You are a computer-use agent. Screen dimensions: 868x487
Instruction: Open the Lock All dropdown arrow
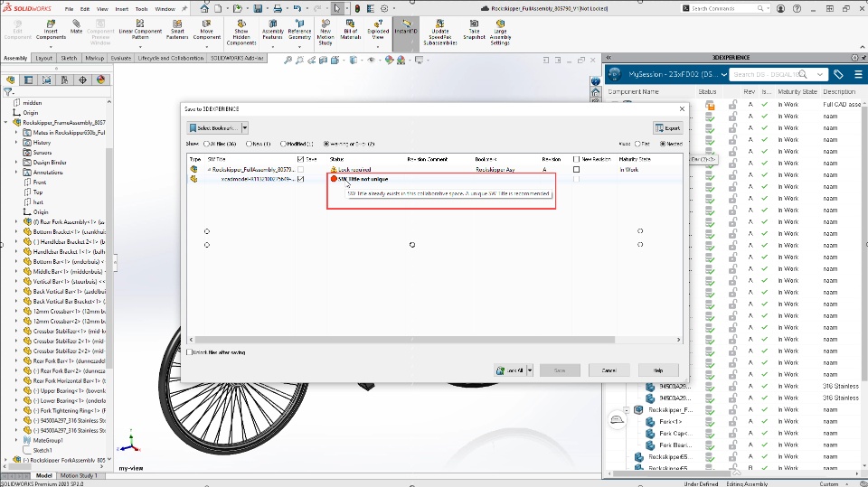tap(530, 370)
